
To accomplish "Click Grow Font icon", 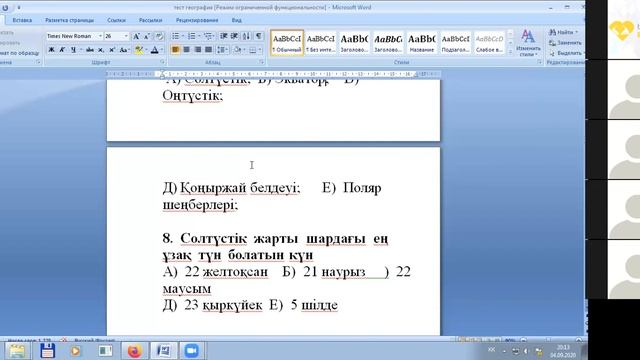I will pyautogui.click(x=136, y=36).
